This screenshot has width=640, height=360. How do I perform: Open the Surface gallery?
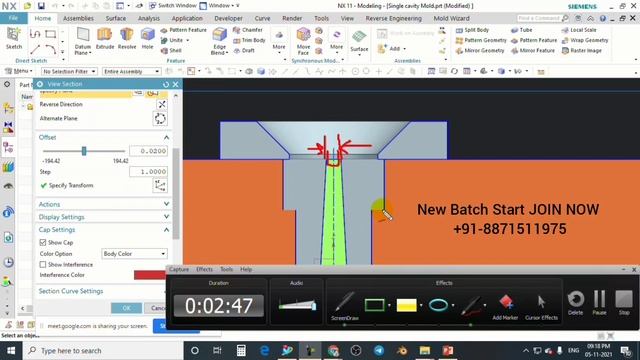pos(359,41)
